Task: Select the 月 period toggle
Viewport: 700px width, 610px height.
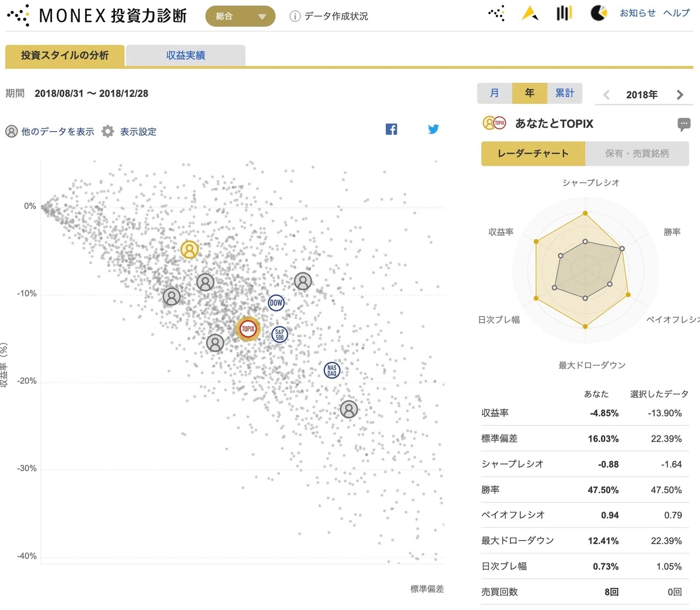Action: tap(495, 93)
